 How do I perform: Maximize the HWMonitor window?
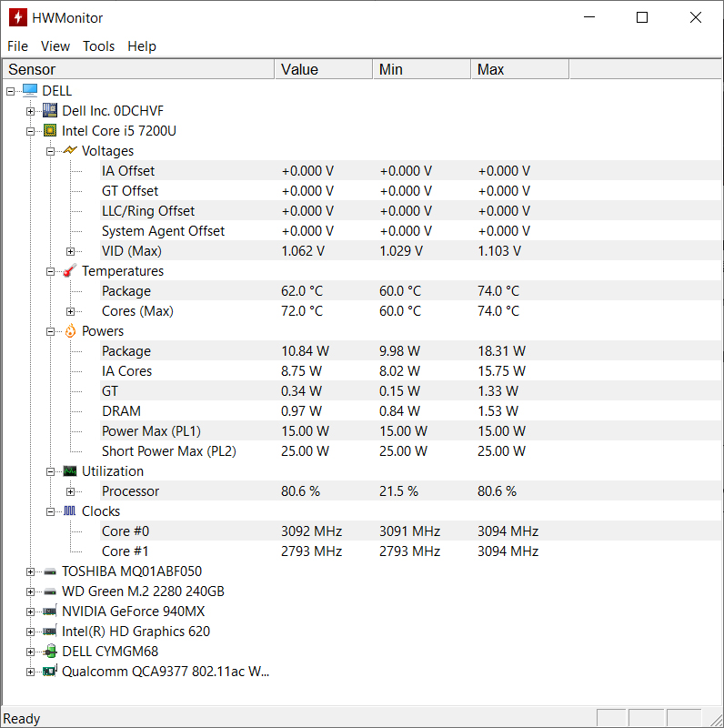click(642, 17)
